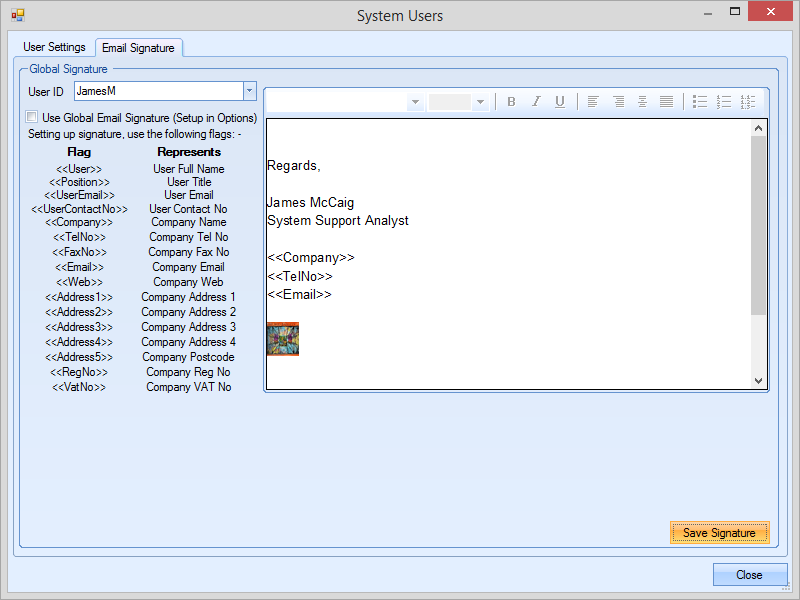Select the image thumbnail in signature

pyautogui.click(x=283, y=339)
